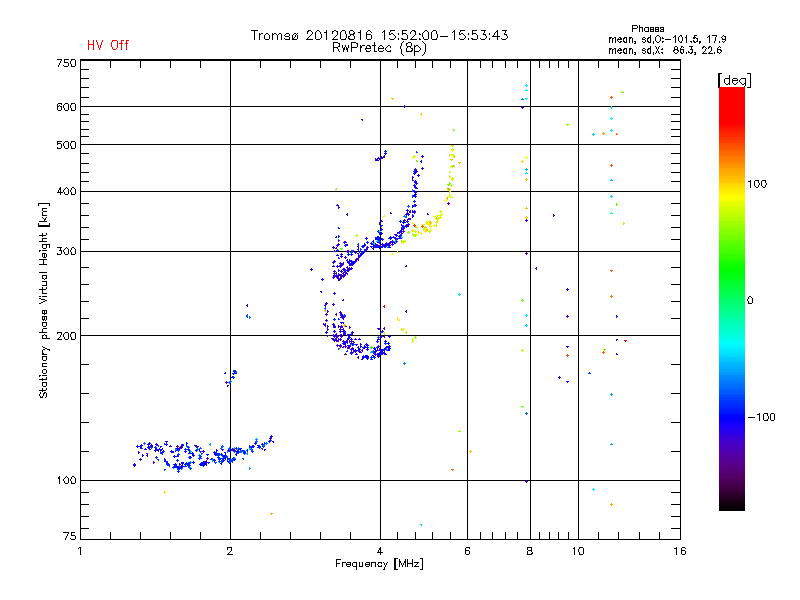This screenshot has height=600, width=800.
Task: Click the x-axis tick label '2'
Action: point(230,551)
